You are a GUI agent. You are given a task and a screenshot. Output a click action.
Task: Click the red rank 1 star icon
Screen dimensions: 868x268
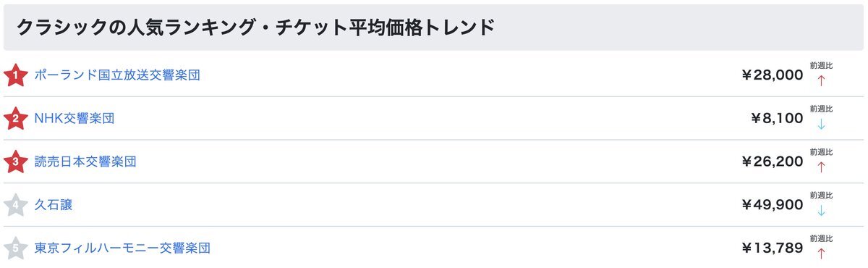pyautogui.click(x=15, y=75)
